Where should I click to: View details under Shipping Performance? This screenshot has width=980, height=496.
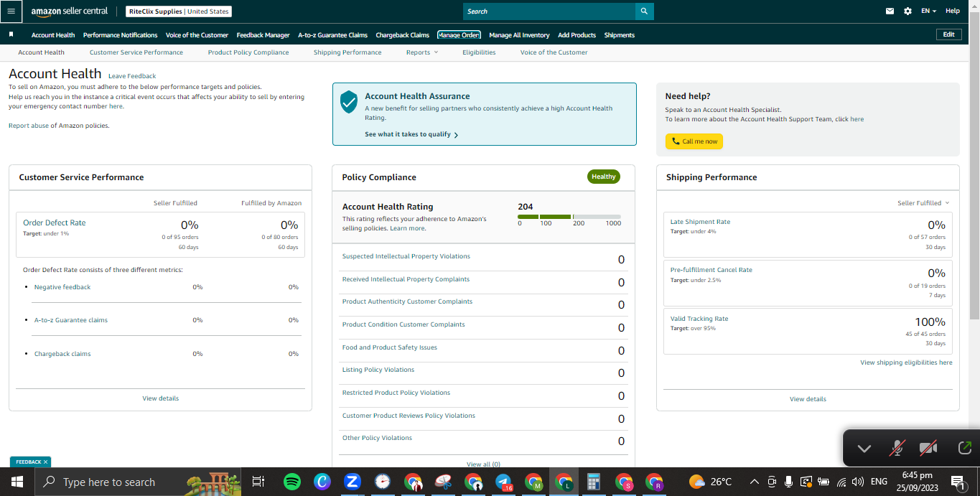[x=808, y=399]
